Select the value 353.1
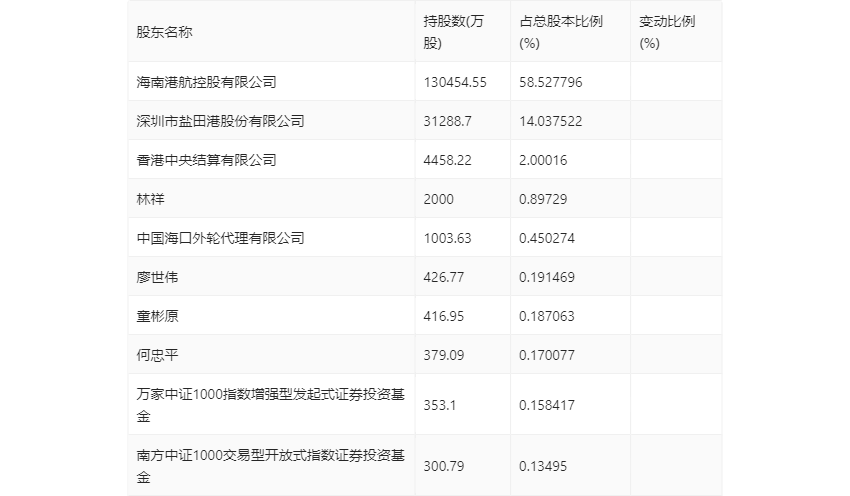 (x=439, y=405)
